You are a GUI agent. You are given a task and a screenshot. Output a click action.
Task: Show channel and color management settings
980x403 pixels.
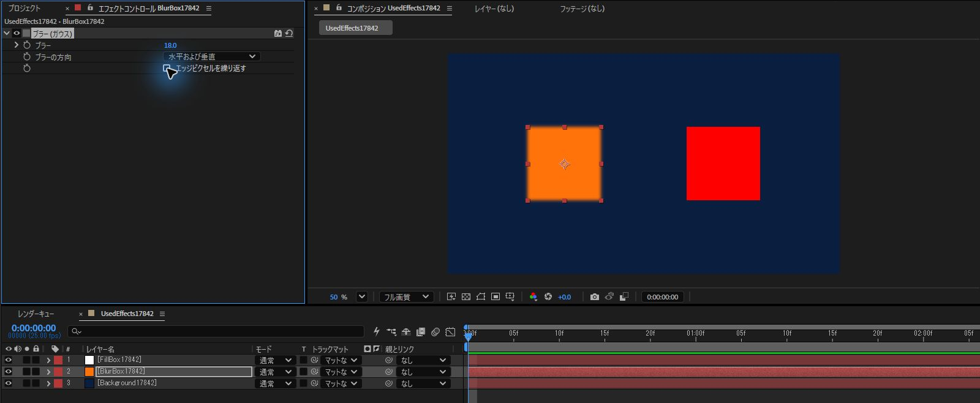[x=533, y=296]
